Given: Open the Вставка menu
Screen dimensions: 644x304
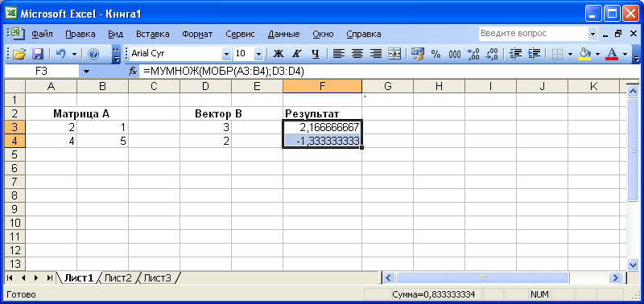Looking at the screenshot, I should pos(153,34).
